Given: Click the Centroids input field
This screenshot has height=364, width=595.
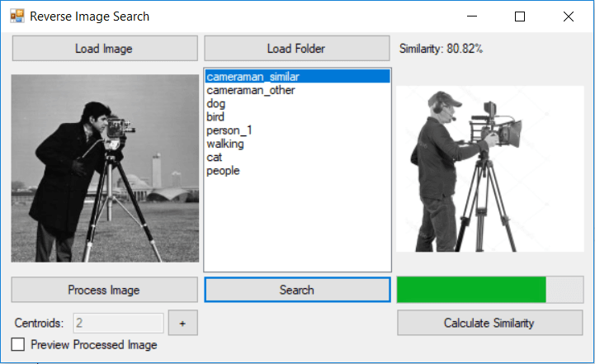Looking at the screenshot, I should [x=118, y=323].
